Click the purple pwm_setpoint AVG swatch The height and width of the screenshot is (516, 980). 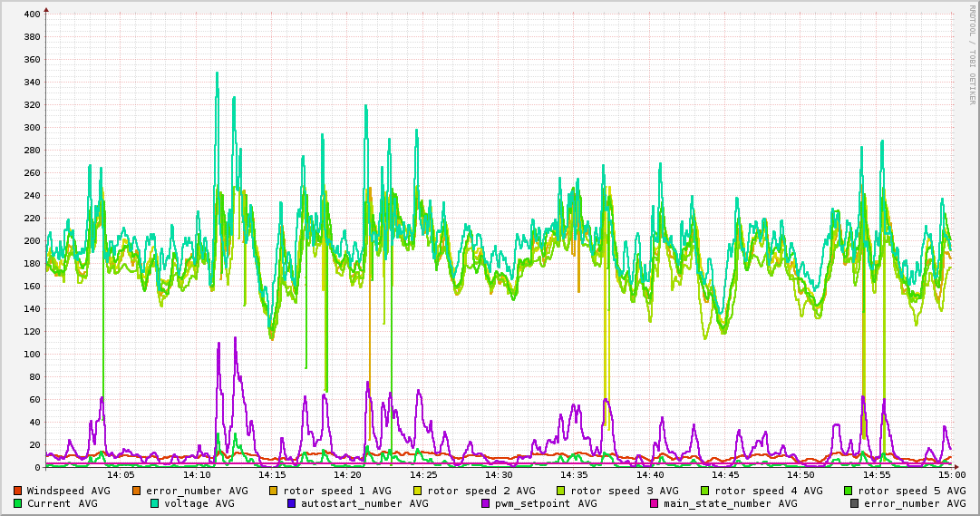coord(485,503)
